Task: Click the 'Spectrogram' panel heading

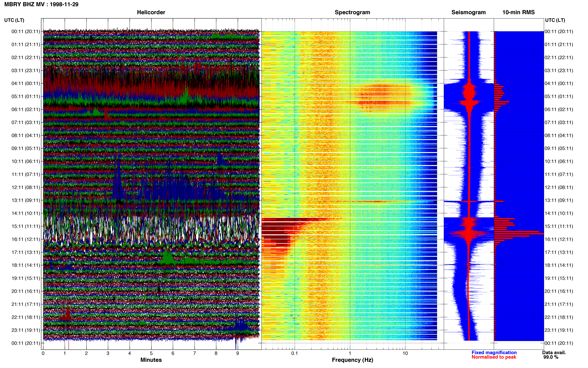Action: (x=352, y=12)
